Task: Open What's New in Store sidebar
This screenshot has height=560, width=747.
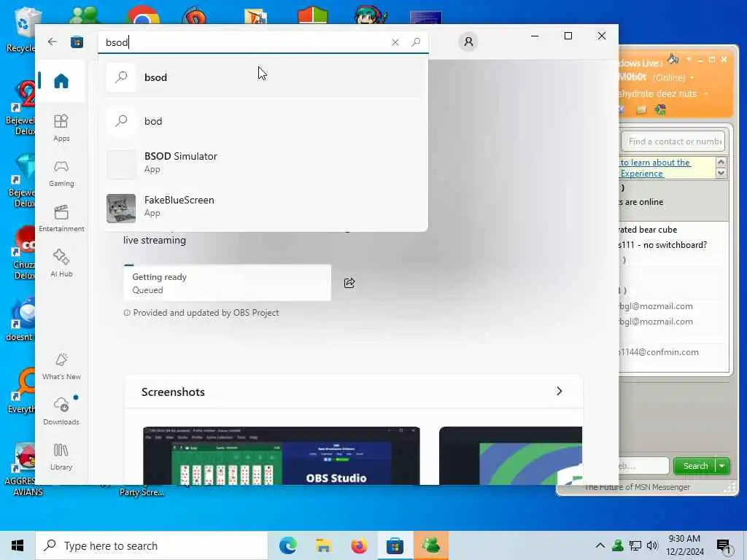Action: coord(61,366)
